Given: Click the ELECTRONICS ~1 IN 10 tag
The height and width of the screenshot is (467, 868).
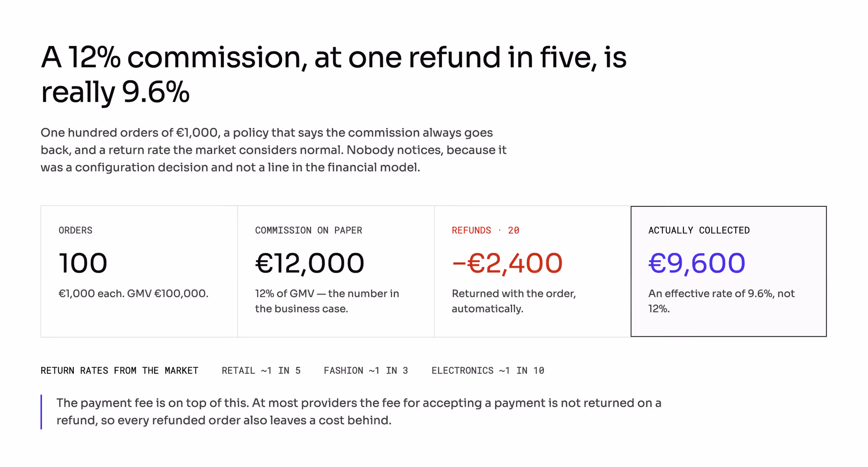Looking at the screenshot, I should point(488,371).
